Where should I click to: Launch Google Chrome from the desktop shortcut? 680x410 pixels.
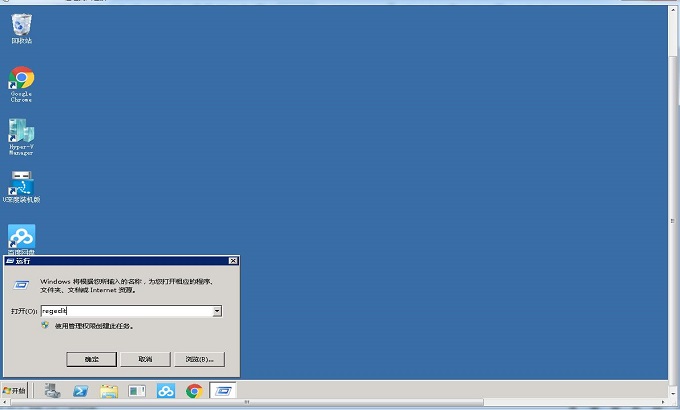21,79
